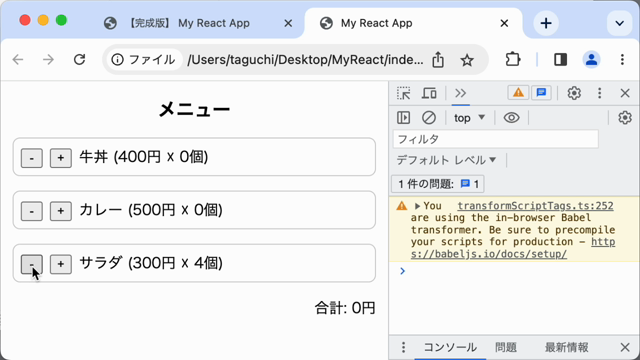This screenshot has width=640, height=360.
Task: Open the top context dropdown
Action: click(x=469, y=118)
